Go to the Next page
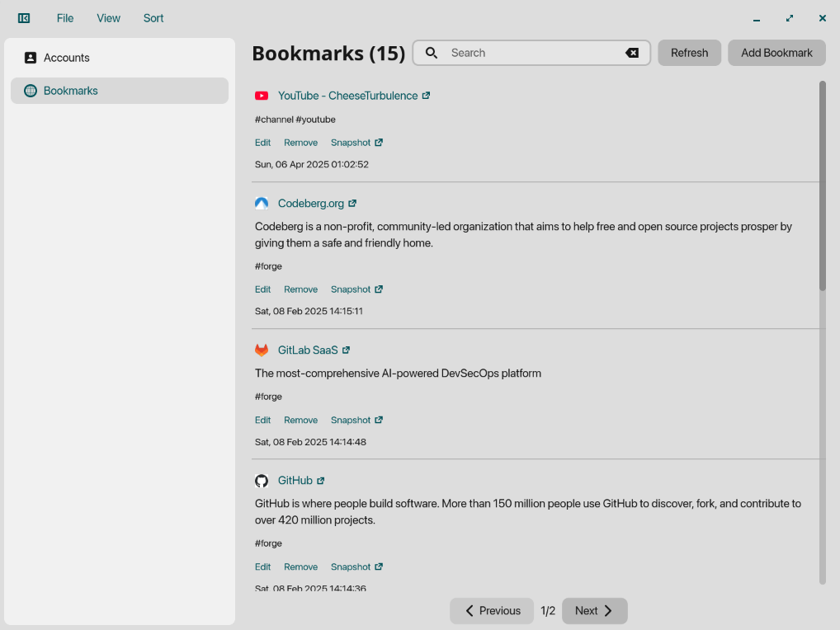 click(595, 611)
